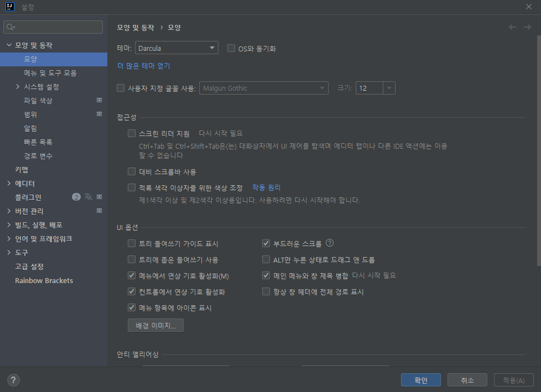
Task: Click the translation icon beside 플러그인
Action: (89, 197)
